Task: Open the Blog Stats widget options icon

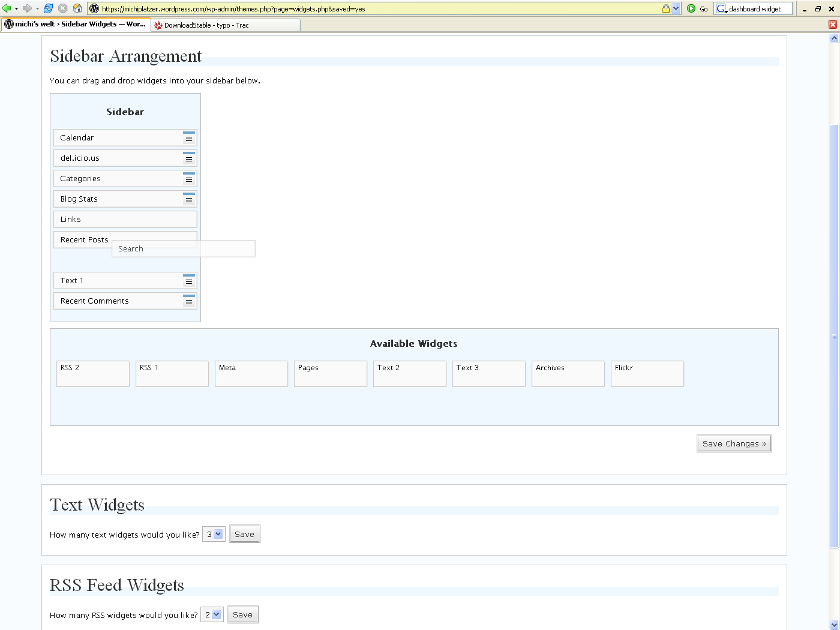Action: (189, 199)
